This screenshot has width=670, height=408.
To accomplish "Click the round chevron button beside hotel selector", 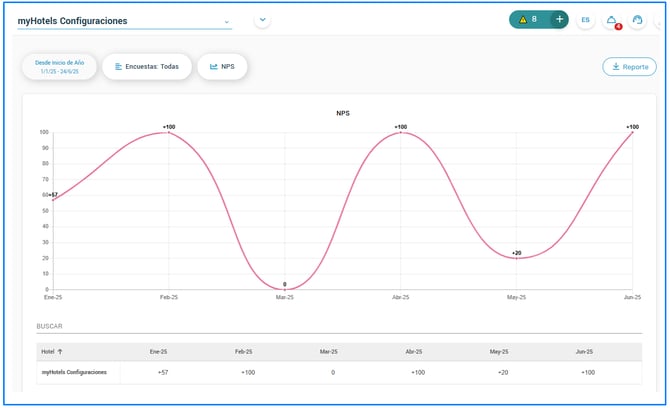I will pos(262,20).
